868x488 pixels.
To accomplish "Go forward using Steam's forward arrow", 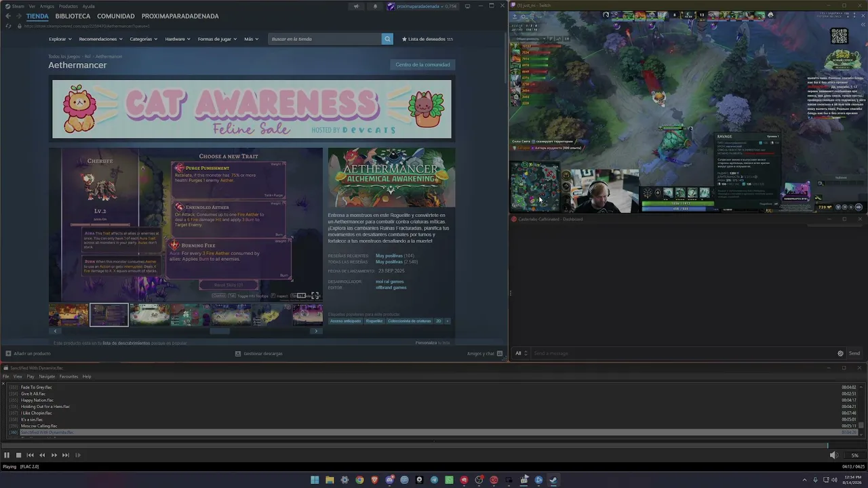I will (x=18, y=16).
